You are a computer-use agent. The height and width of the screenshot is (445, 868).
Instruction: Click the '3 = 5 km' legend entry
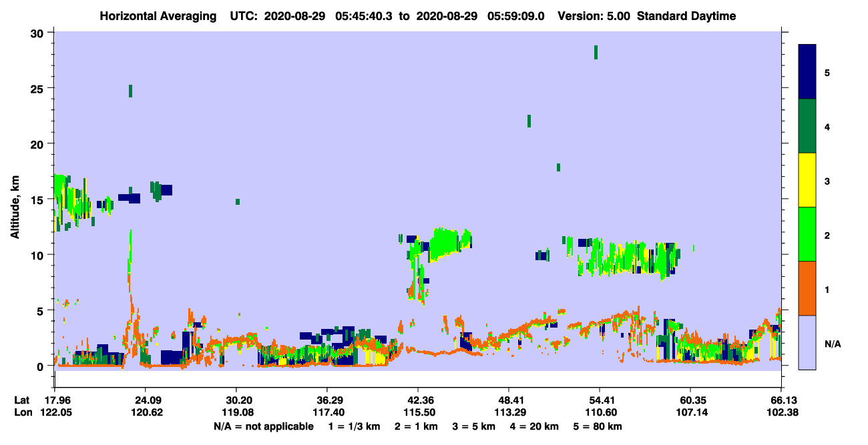point(473,426)
